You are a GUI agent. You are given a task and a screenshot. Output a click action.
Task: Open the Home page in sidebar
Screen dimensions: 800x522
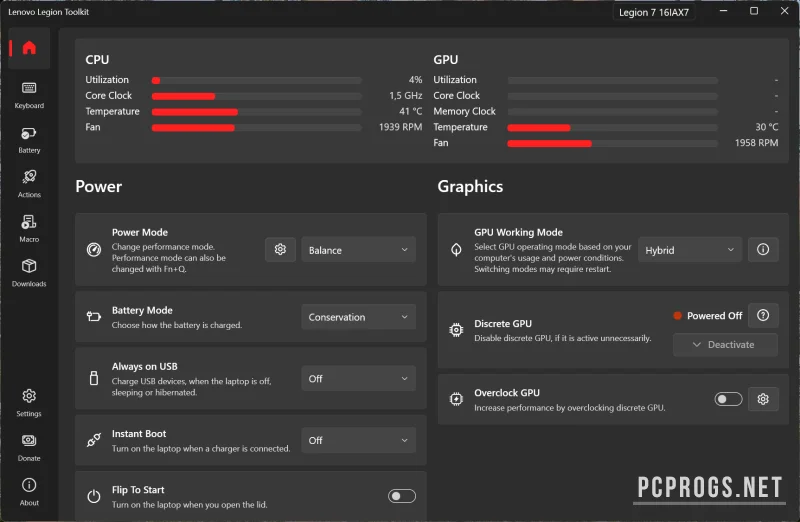tap(29, 48)
